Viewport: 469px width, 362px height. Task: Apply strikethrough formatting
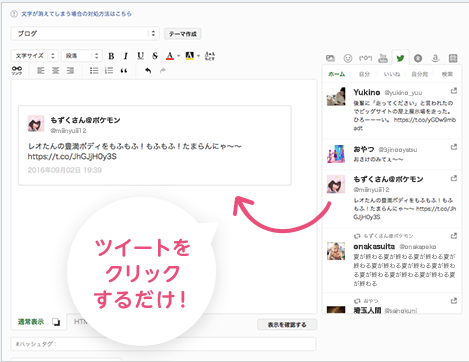click(x=155, y=56)
